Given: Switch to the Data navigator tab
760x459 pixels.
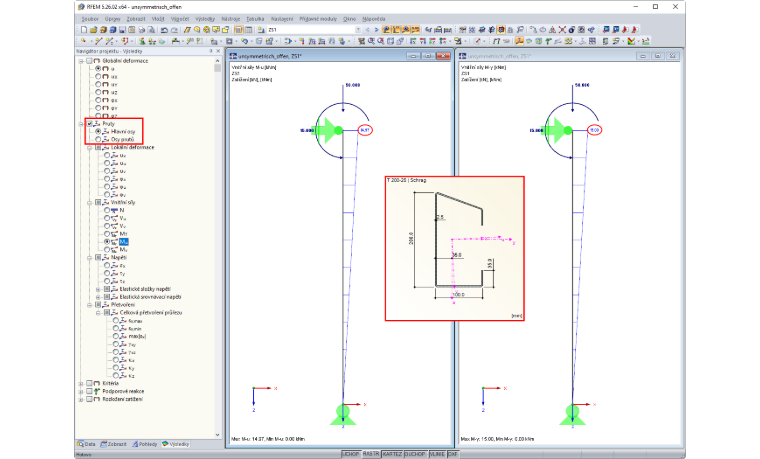Looking at the screenshot, I should pos(87,444).
